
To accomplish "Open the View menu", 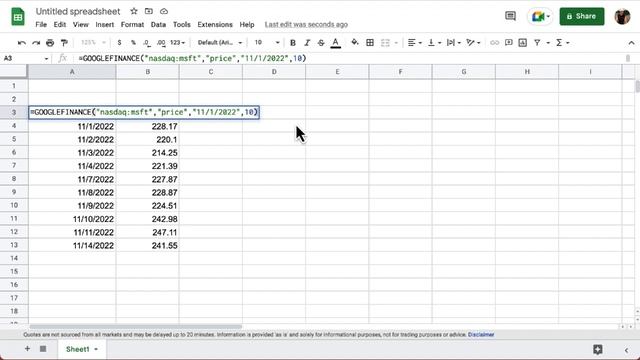I will coord(80,24).
